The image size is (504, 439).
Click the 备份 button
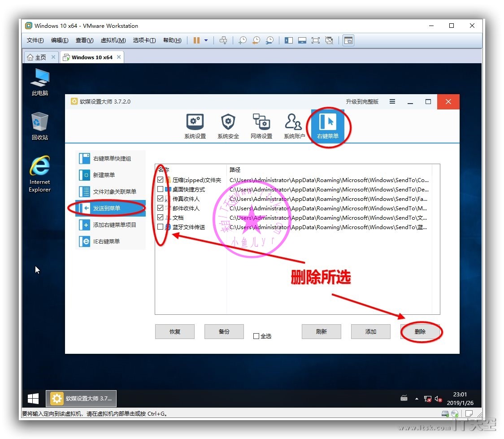pyautogui.click(x=224, y=332)
